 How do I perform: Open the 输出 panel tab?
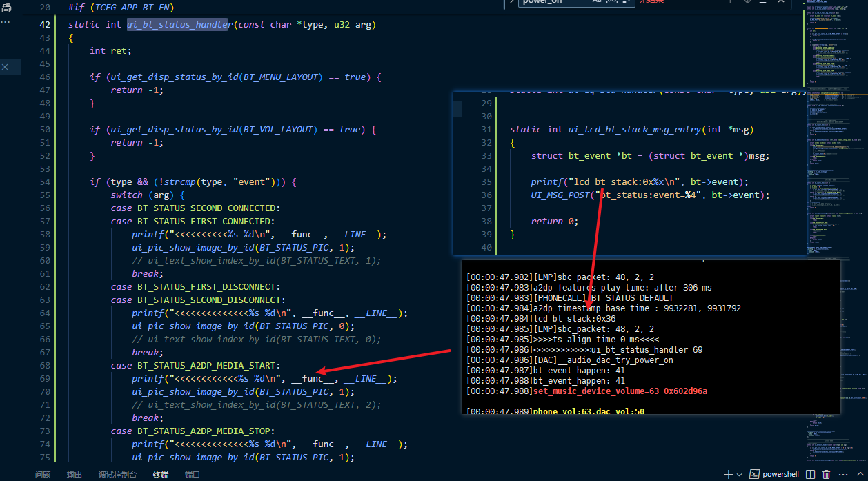pyautogui.click(x=75, y=475)
